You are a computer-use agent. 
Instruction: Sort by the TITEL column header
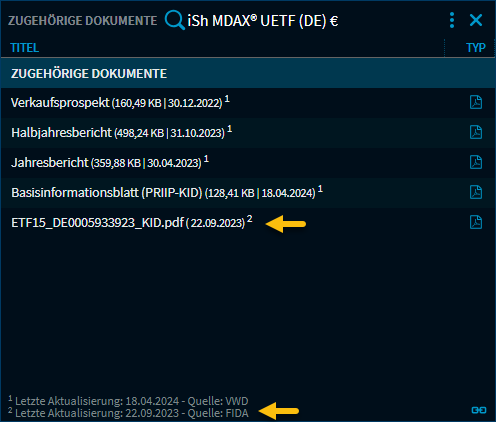click(25, 48)
